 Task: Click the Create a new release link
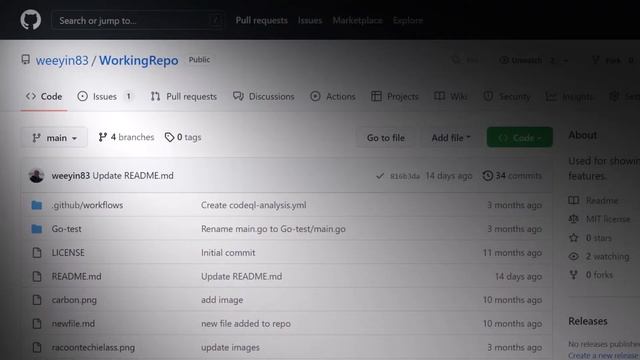pyautogui.click(x=604, y=356)
